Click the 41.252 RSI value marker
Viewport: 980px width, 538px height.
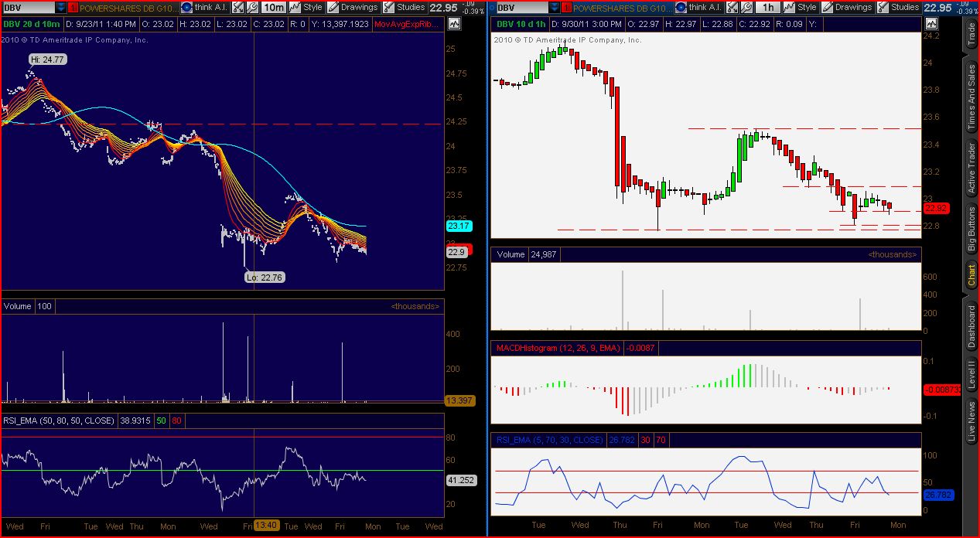460,480
